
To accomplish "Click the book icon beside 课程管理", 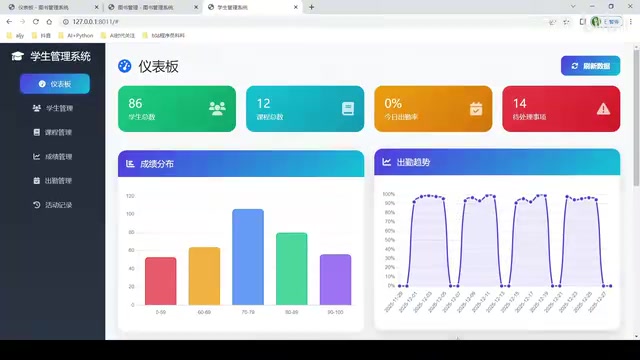I will pyautogui.click(x=37, y=132).
